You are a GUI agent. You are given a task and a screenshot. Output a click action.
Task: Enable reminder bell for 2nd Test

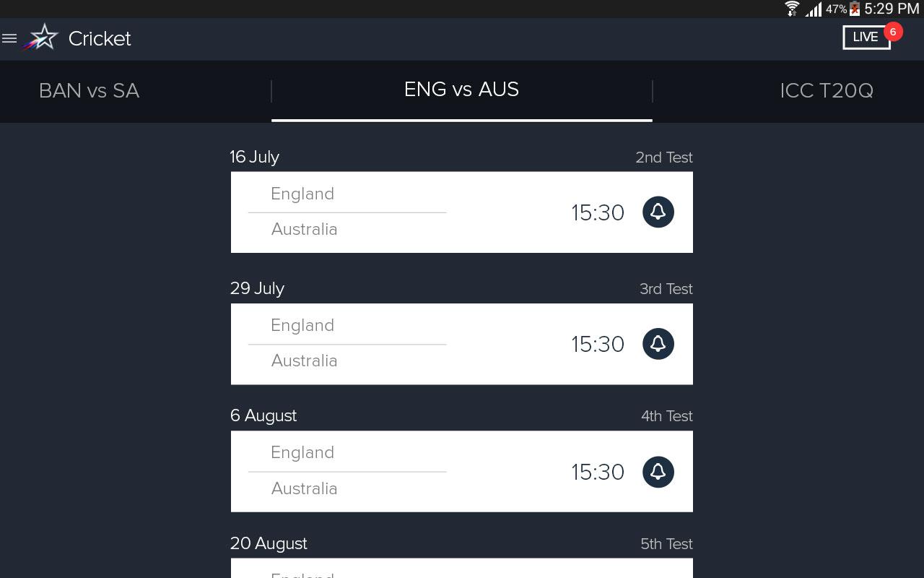(x=658, y=212)
